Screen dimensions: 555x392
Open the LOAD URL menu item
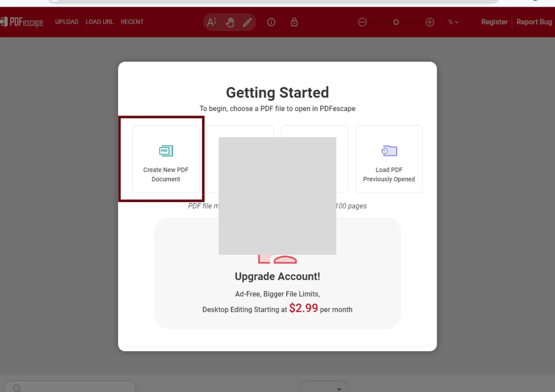(99, 22)
